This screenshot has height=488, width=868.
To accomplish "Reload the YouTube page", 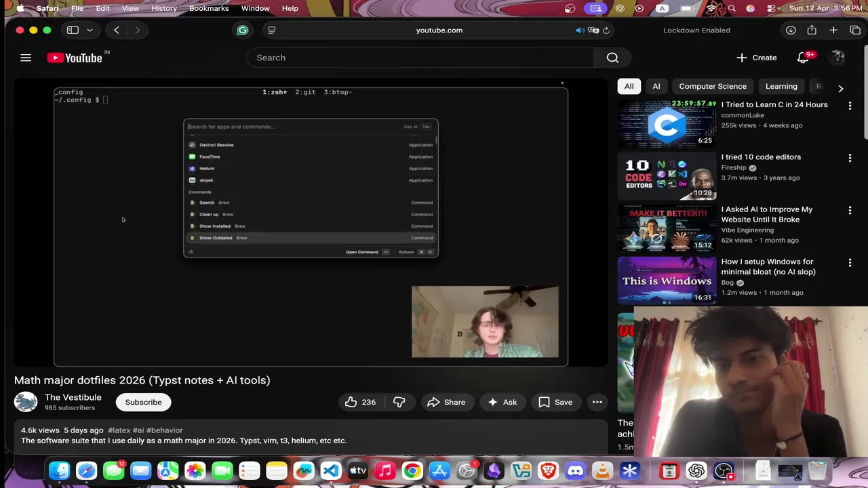I will click(x=606, y=30).
